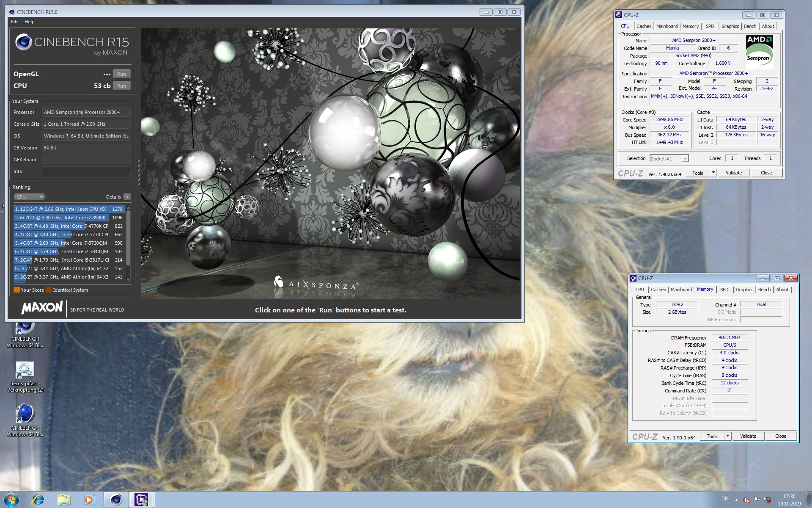Switch to Graphics tab in lower CPU-Z

pos(745,290)
